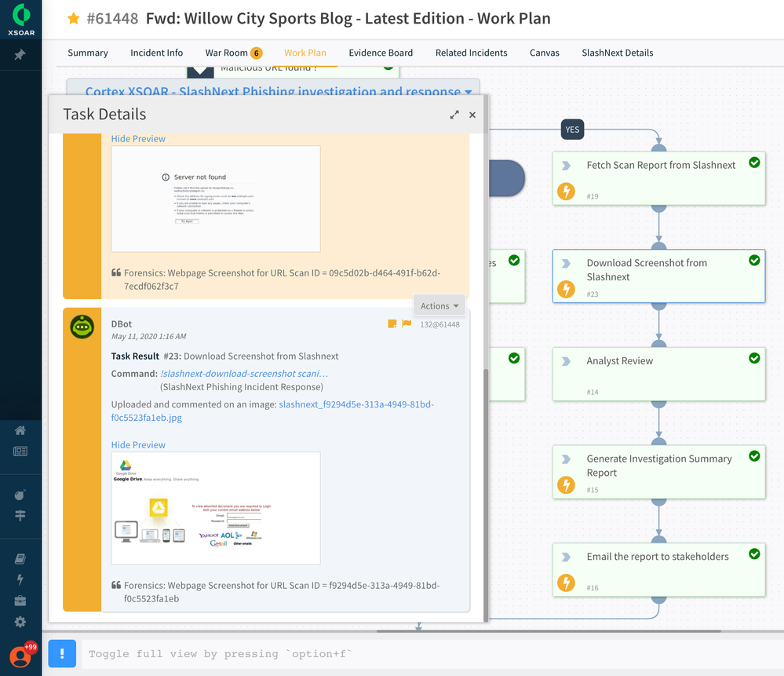Open the Canvas tab
Screen dimensions: 784x676
tap(544, 53)
